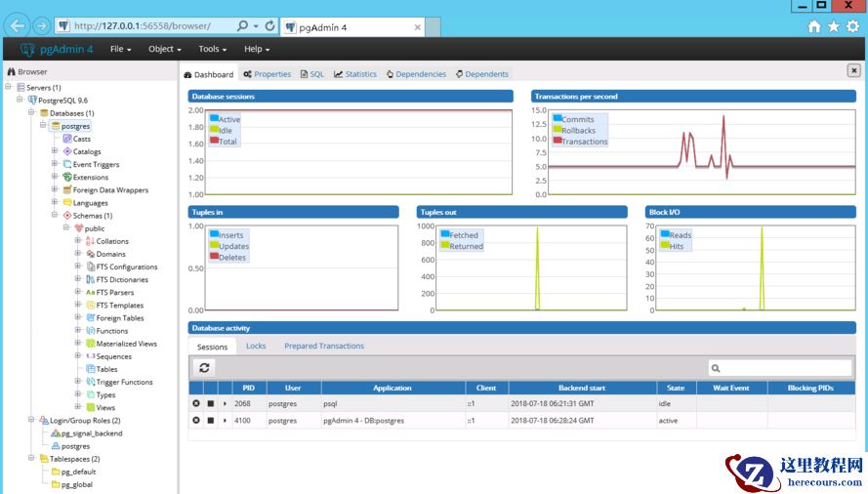Switch to the Dependencies tab
Image resolution: width=868 pixels, height=494 pixels.
tap(416, 74)
